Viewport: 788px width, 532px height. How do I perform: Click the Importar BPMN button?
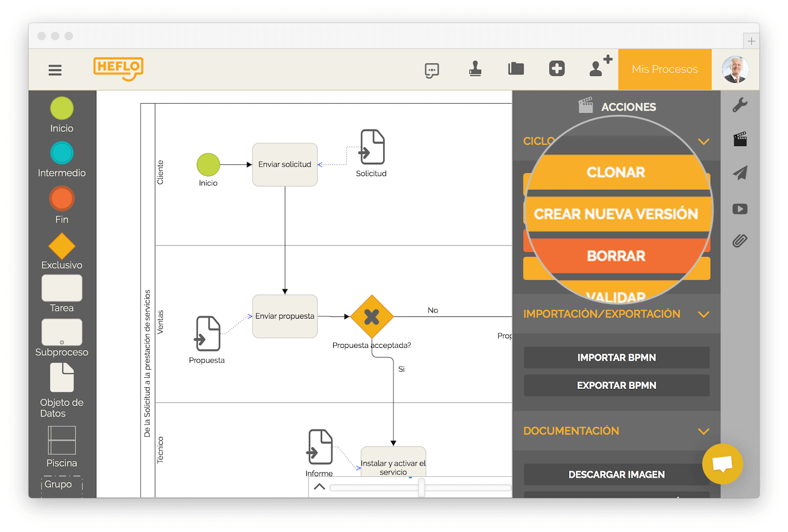point(617,357)
